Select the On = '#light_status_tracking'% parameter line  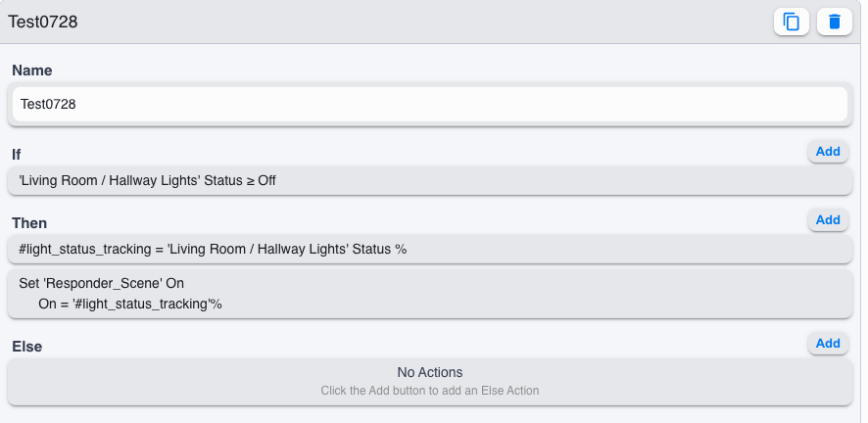pos(130,305)
